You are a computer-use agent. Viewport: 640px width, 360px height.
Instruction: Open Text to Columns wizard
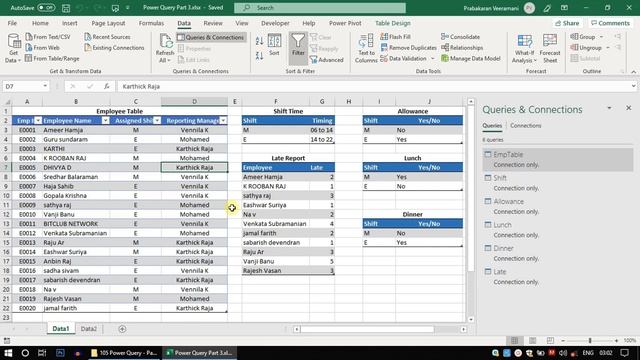coord(366,48)
